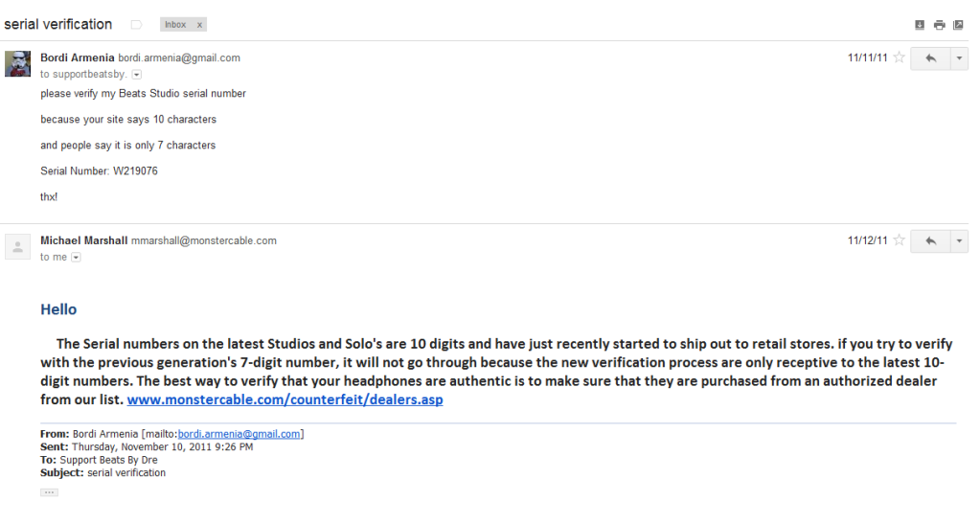Screen dimensions: 980x524
Task: Star the 11/11/11 message
Action: (x=899, y=57)
